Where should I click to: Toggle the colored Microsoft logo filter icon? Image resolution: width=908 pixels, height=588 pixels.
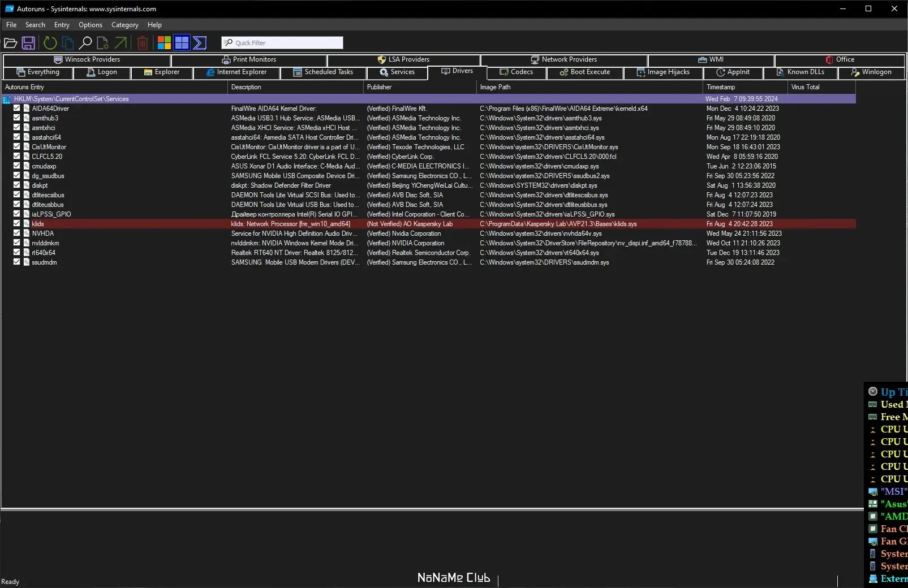click(x=164, y=42)
